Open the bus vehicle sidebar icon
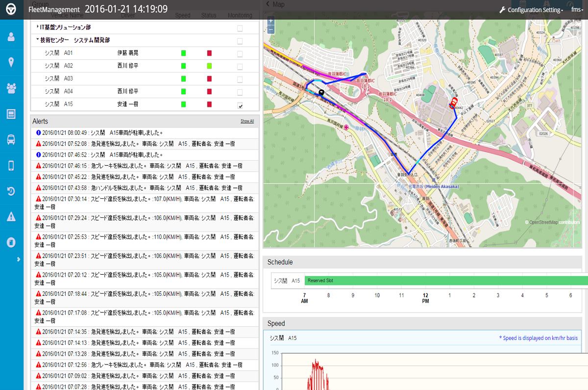This screenshot has width=588, height=390. click(11, 140)
